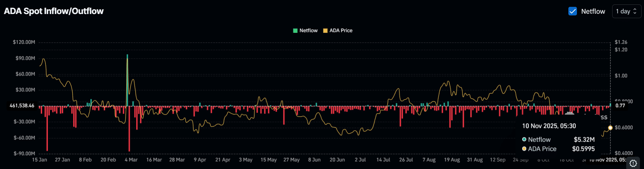Screen dimensions: 644x169
Task: Click the 31 Aug date label
Action: 475,160
